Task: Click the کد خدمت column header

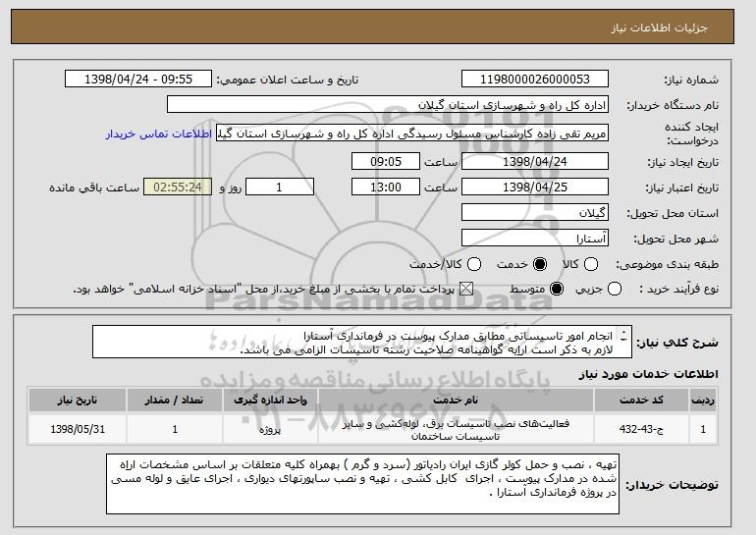Action: pos(641,401)
